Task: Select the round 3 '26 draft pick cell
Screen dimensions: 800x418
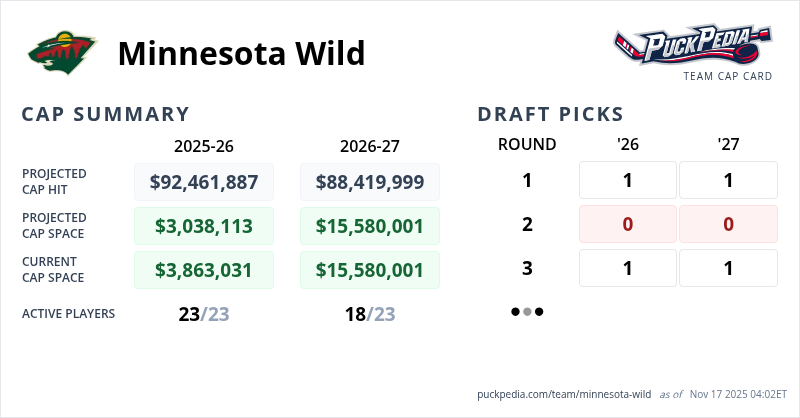Action: coord(628,268)
